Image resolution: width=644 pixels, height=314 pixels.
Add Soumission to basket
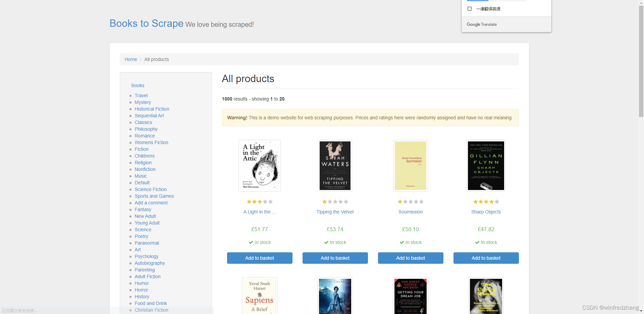point(411,258)
